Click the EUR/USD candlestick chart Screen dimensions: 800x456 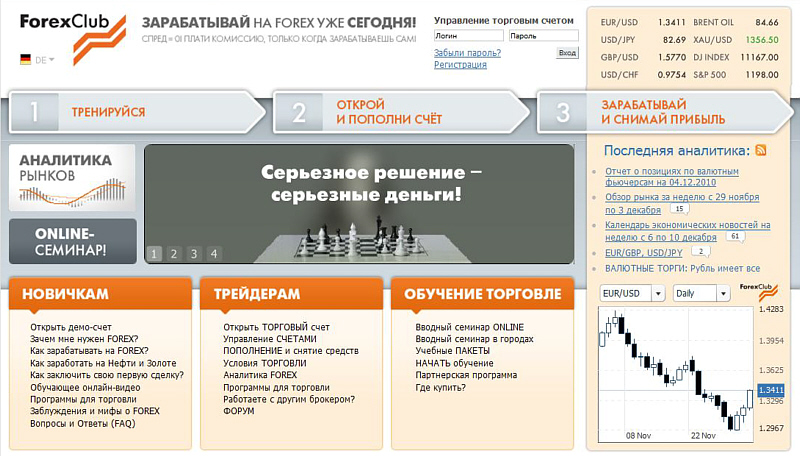coord(676,374)
